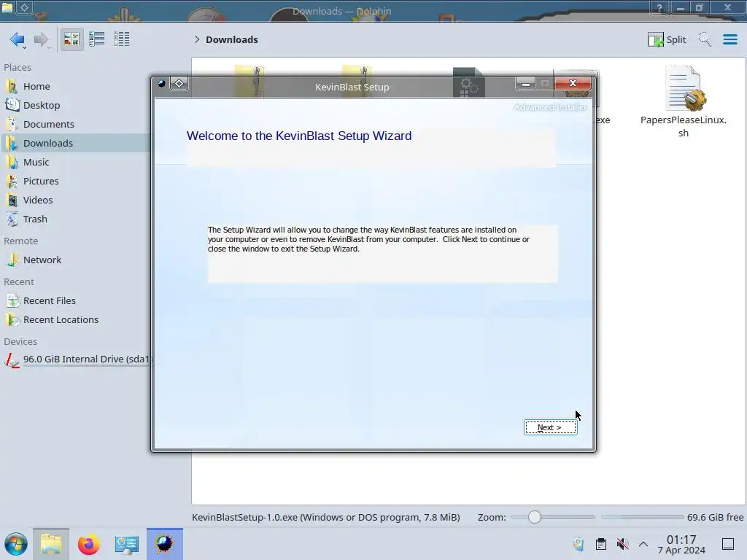Go forward in Dolphin navigation
The height and width of the screenshot is (560, 747).
pyautogui.click(x=42, y=39)
